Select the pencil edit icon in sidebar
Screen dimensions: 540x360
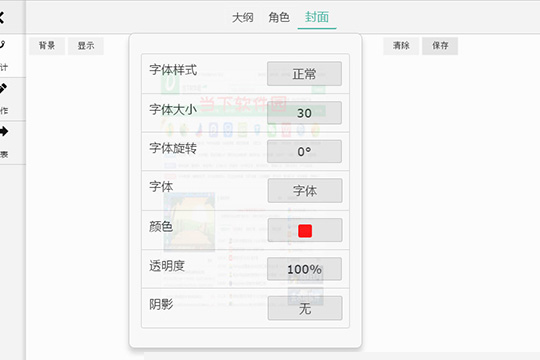(x=3, y=89)
